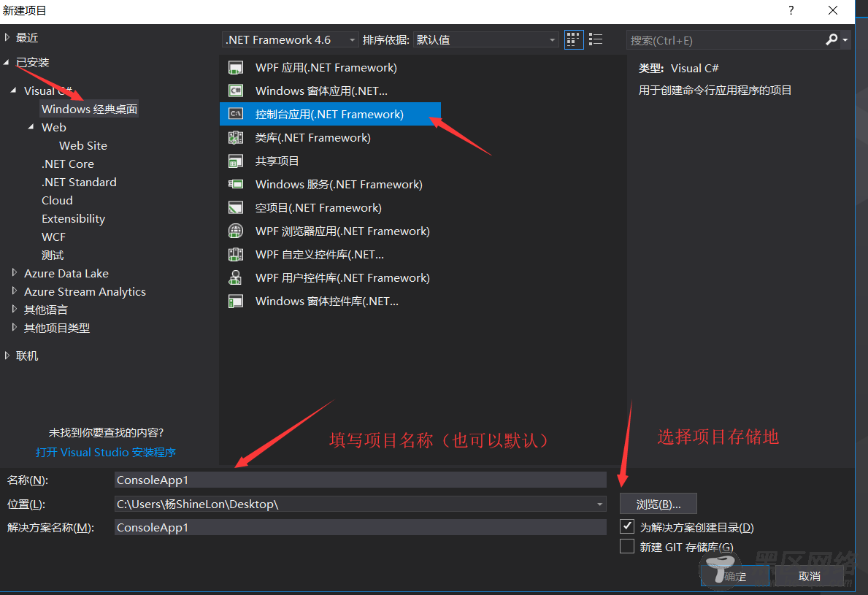868x595 pixels.
Task: Click the 空项目 template icon
Action: pyautogui.click(x=236, y=207)
